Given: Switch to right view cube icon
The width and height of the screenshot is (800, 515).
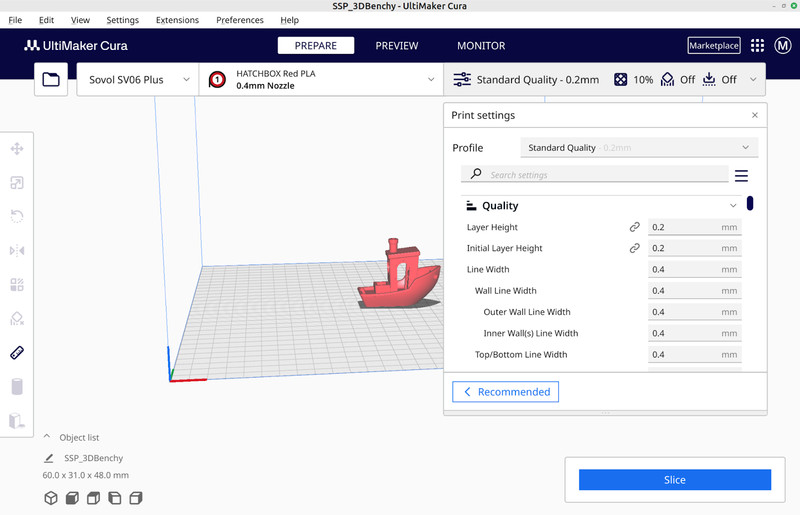Looking at the screenshot, I should tap(136, 498).
